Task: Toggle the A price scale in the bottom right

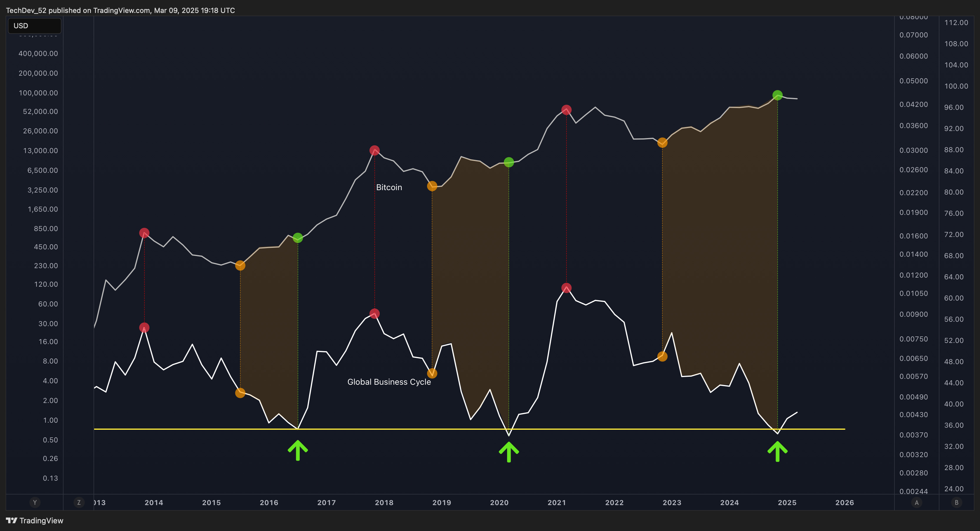Action: click(x=917, y=502)
